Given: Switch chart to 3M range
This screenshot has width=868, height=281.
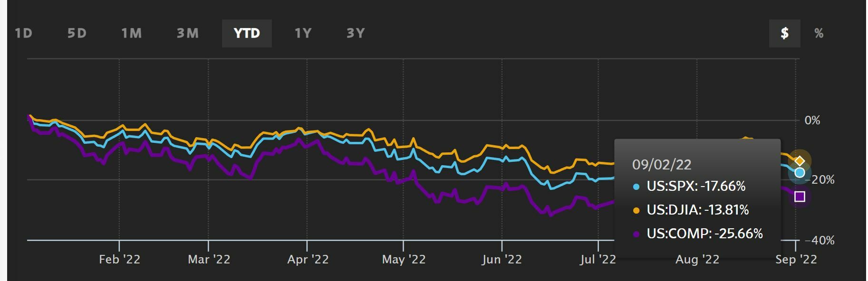Looking at the screenshot, I should pos(187,33).
